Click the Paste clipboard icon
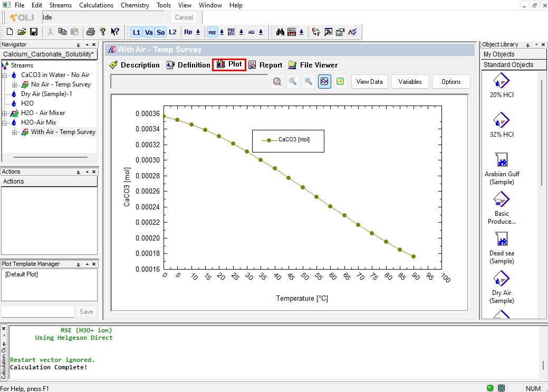This screenshot has width=548, height=392. click(x=74, y=32)
